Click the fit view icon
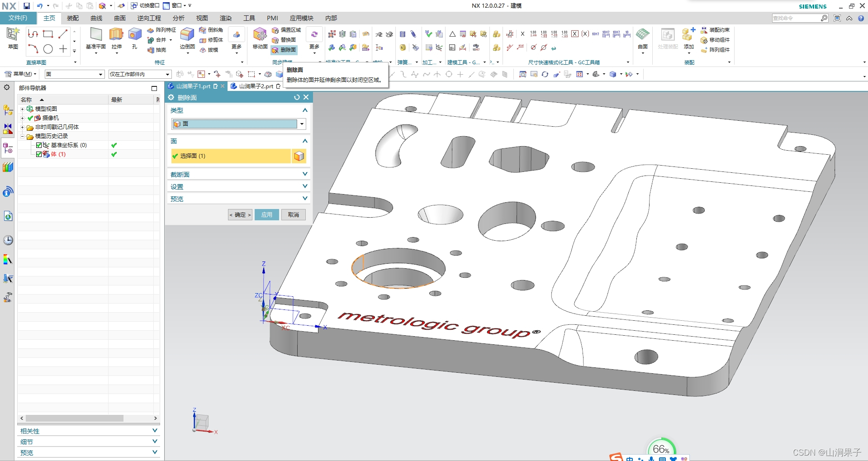The height and width of the screenshot is (461, 868). click(x=523, y=74)
